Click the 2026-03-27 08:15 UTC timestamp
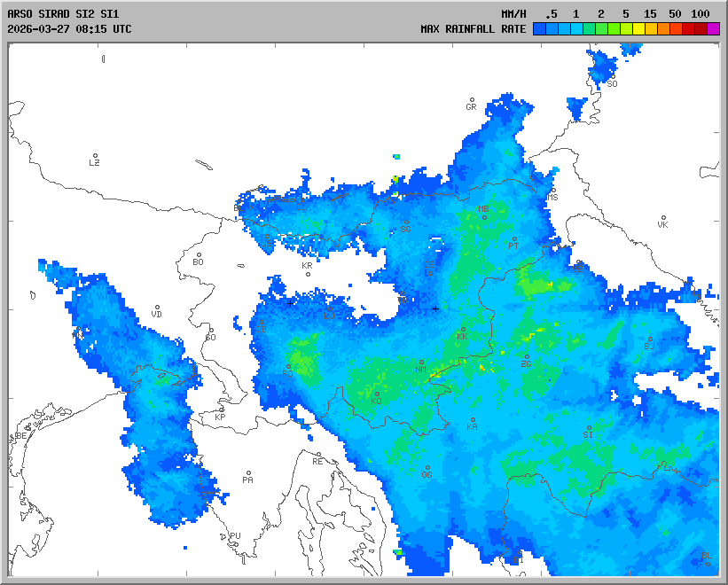 pyautogui.click(x=69, y=28)
